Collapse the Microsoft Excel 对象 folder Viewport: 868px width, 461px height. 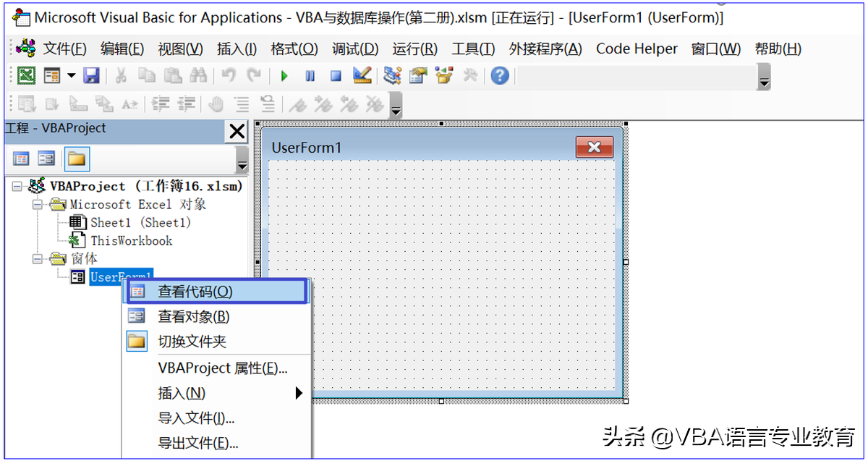38,205
